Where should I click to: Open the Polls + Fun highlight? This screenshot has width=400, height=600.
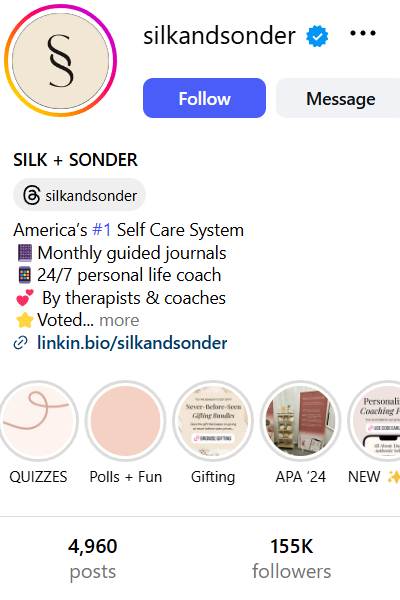126,421
